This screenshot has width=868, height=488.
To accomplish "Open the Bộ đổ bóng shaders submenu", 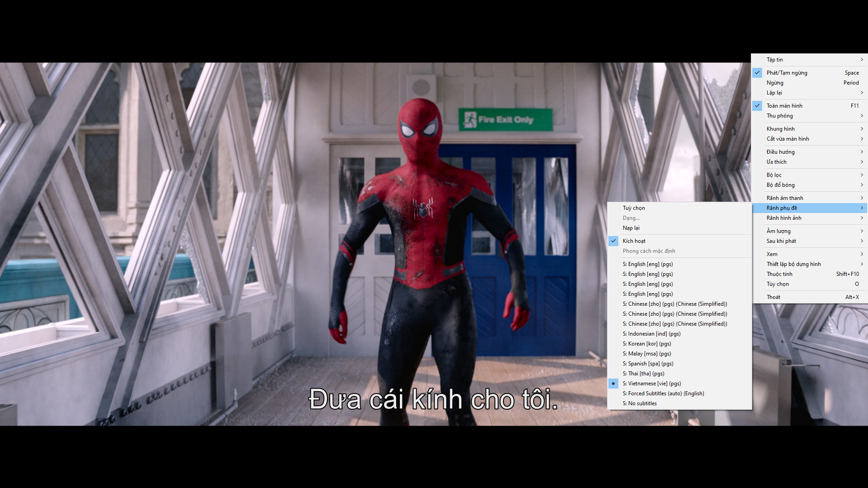I will pyautogui.click(x=810, y=185).
